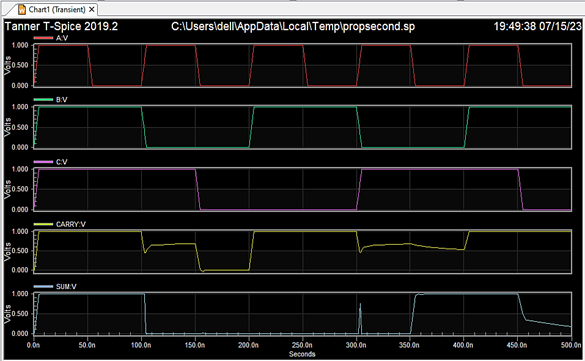Viewport: 585px width, 361px height.
Task: Click the 0.500 tick of the CARRY:V plot
Action: (x=20, y=250)
